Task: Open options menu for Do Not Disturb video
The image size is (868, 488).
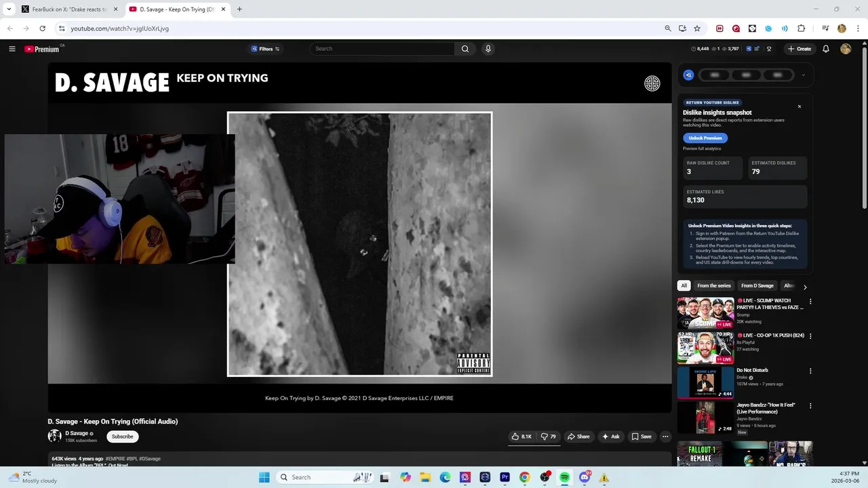Action: point(810,371)
